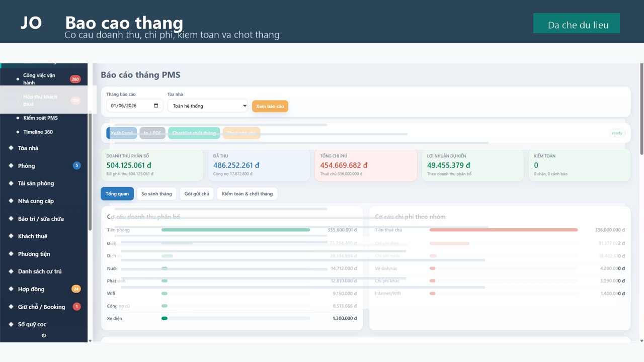
Task: Click the Xuất Excel button
Action: [x=122, y=133]
